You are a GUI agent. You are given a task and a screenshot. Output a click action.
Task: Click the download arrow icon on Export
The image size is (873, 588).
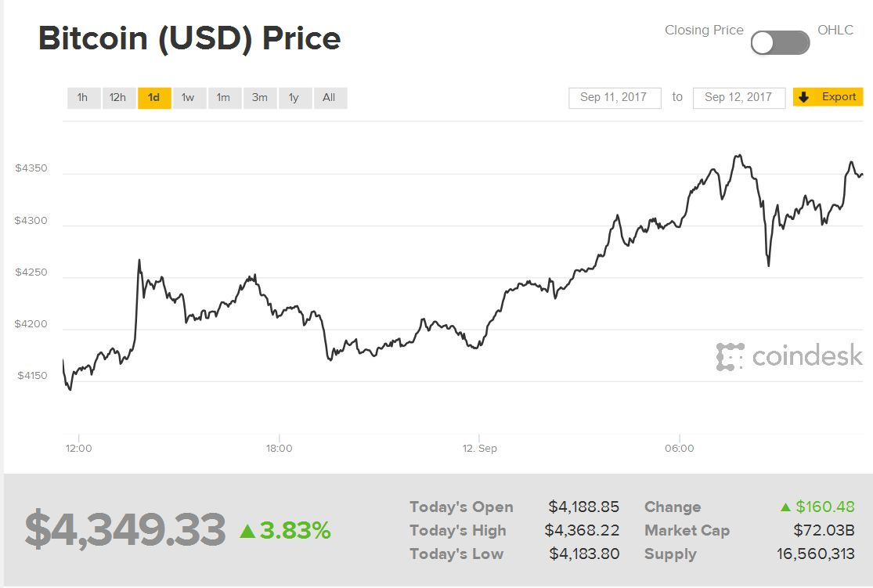[x=803, y=98]
